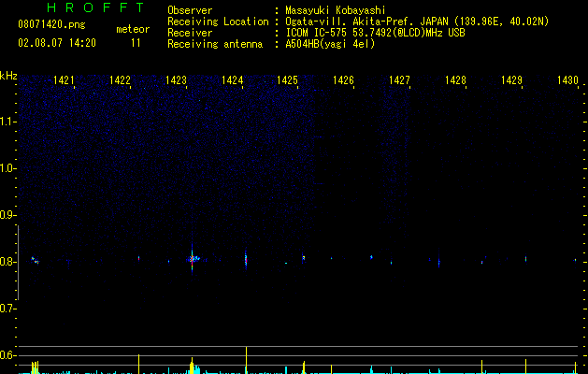
Task: Click the 0.8 frequency axis label
Action: 7,262
